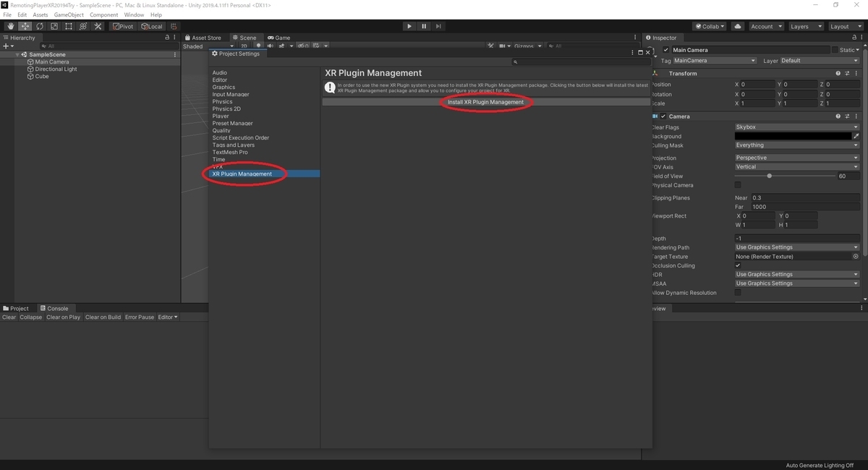Open Inspector panel kebab menu
Viewport: 868px width, 470px height.
click(x=861, y=38)
